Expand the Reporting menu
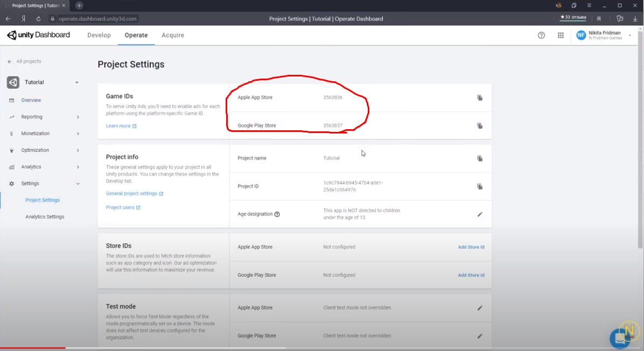Screen dimensions: 644x351 (x=78, y=117)
